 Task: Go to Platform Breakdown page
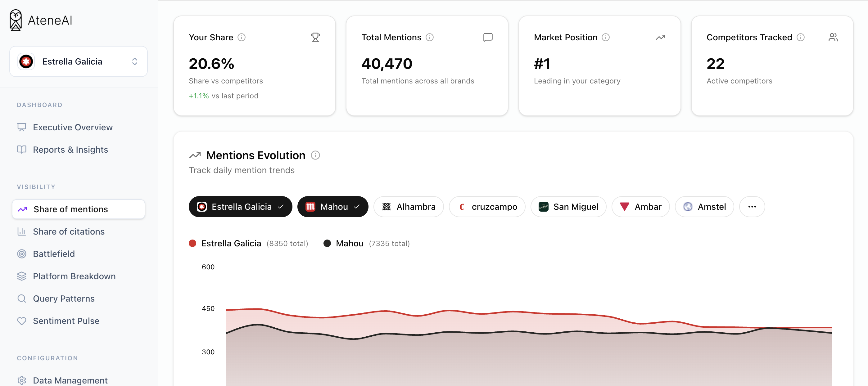74,276
